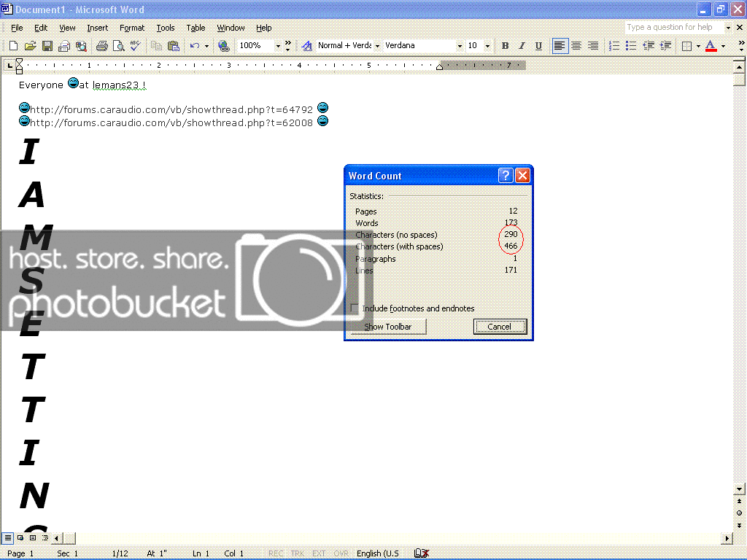Toggle Bold formatting button

coord(505,46)
